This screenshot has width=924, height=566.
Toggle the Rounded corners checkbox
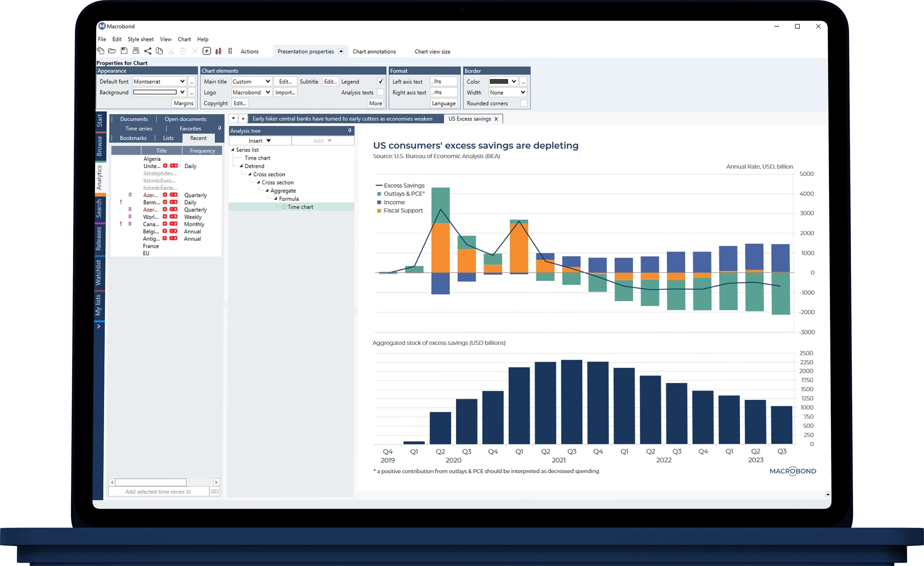click(524, 103)
